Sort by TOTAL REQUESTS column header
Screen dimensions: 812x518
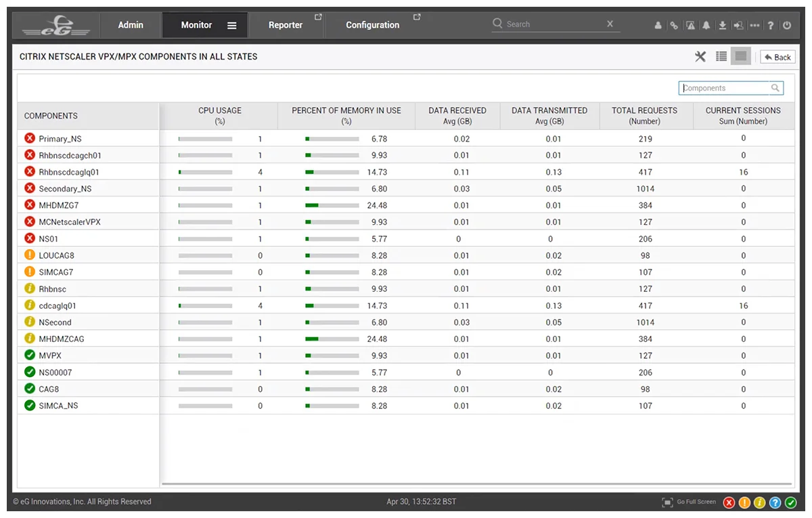coord(644,116)
